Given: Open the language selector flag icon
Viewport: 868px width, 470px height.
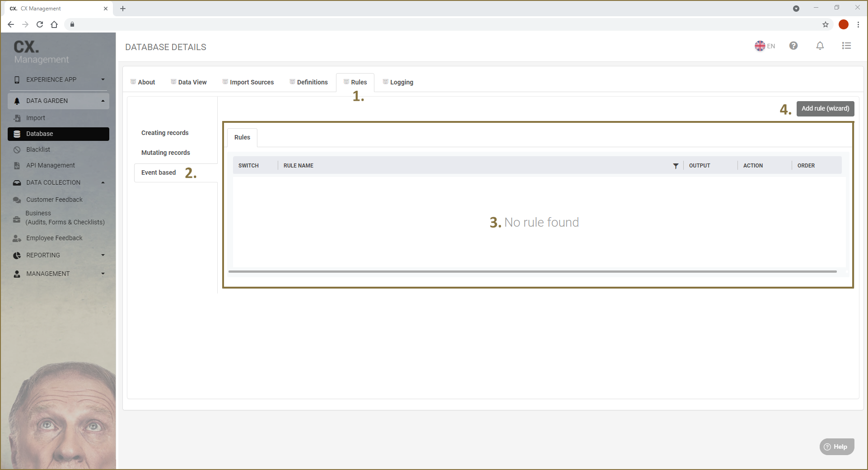Looking at the screenshot, I should [760, 46].
